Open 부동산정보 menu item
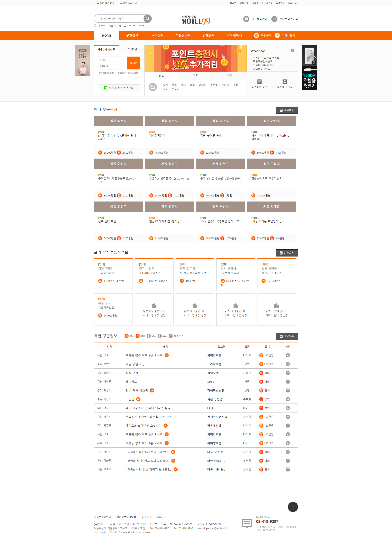Viewport: 392px width, 544px height. point(183,36)
